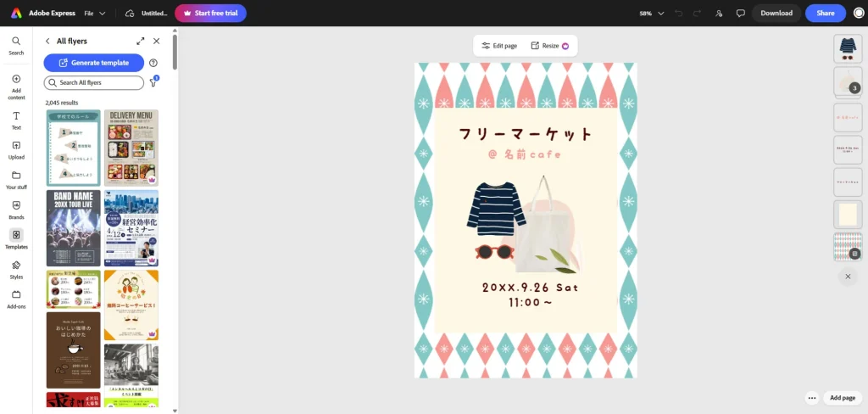Select the yellow coffee service template

pos(131,305)
